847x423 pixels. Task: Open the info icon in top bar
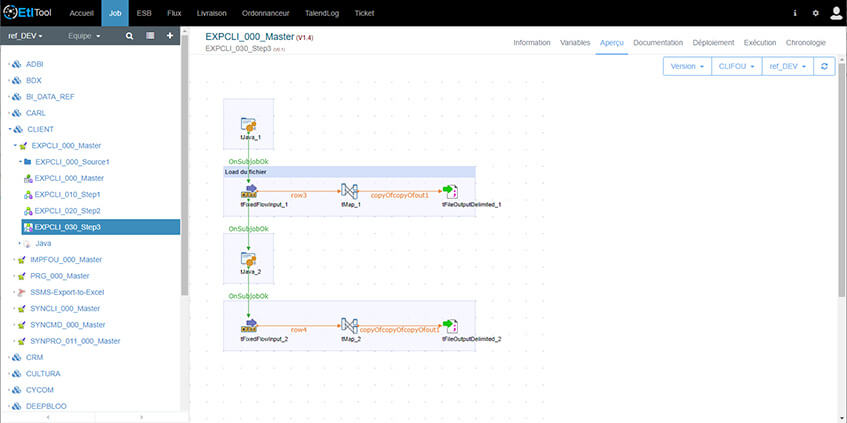(795, 13)
